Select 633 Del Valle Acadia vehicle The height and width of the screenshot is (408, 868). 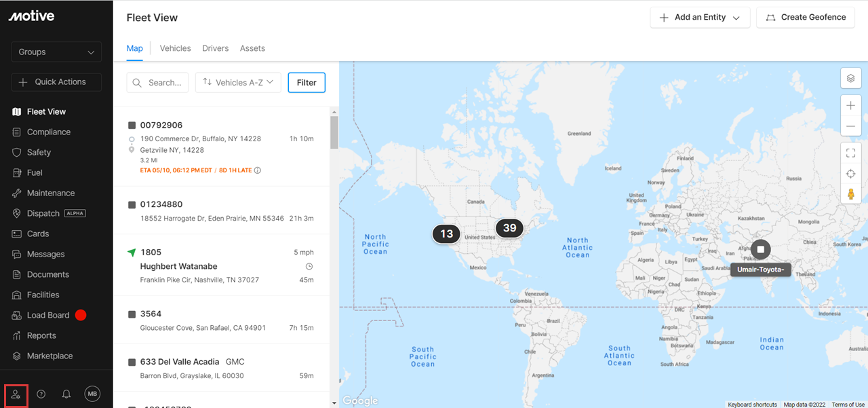[221, 367]
